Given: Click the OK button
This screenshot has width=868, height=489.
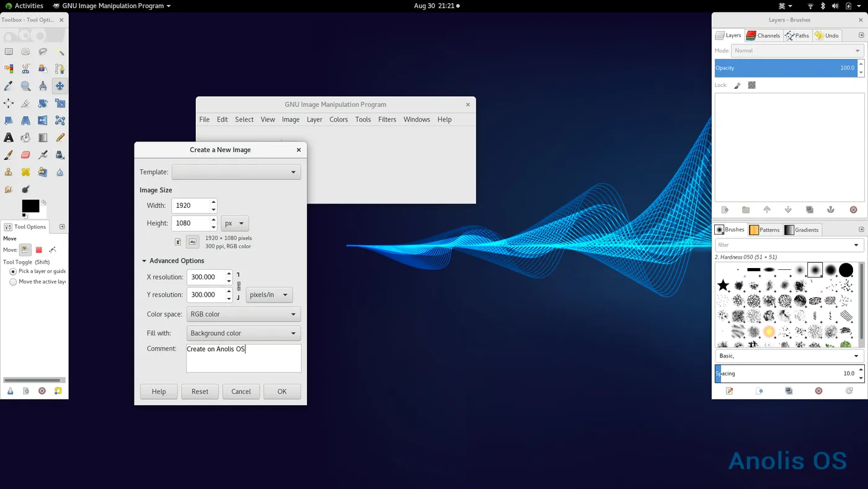Looking at the screenshot, I should tap(282, 392).
